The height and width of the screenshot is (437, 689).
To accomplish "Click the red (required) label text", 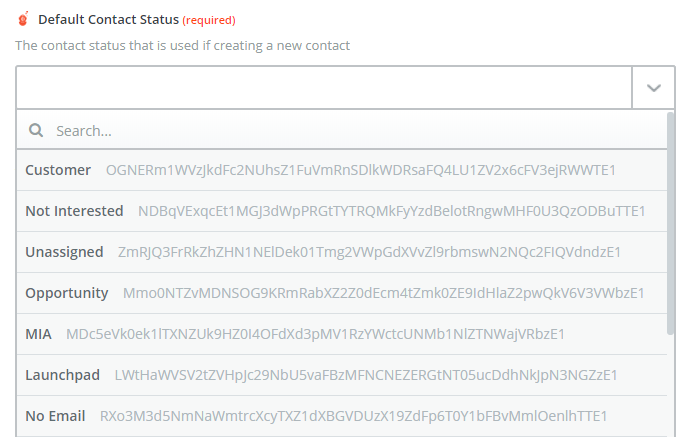I will (209, 20).
